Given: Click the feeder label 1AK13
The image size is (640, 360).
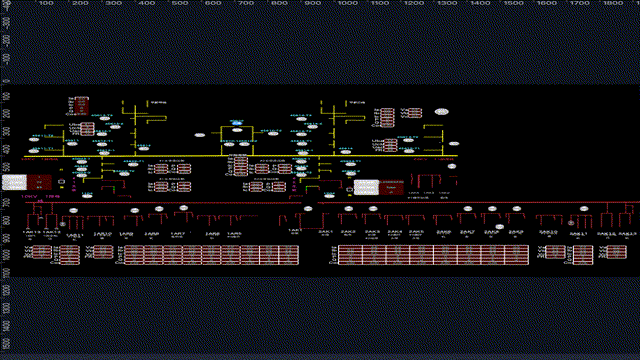Looking at the screenshot, I should coord(31,232).
